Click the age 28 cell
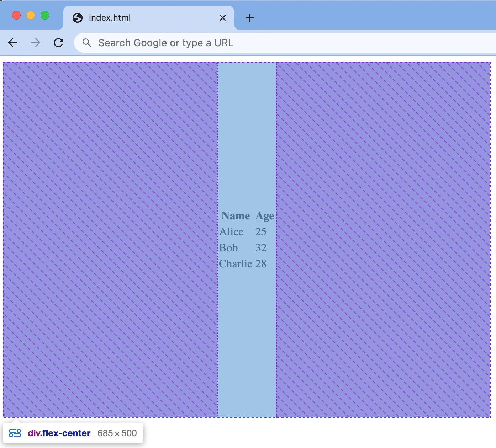 pyautogui.click(x=261, y=264)
